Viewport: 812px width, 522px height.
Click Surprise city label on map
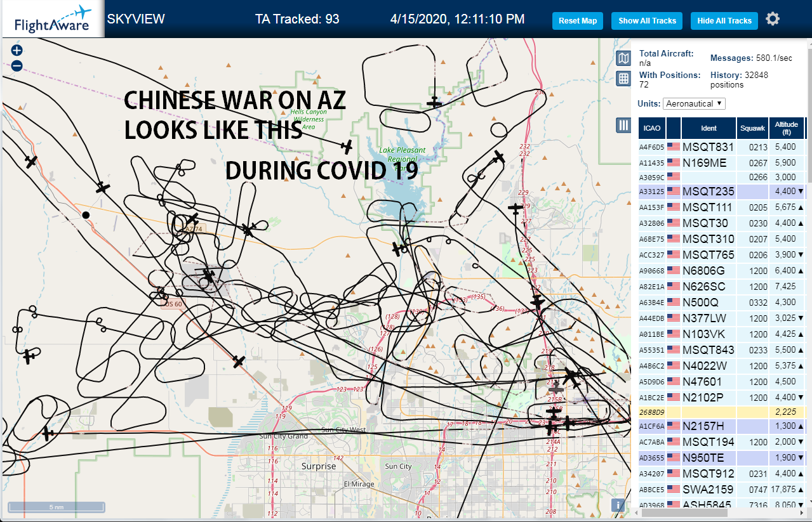point(319,466)
